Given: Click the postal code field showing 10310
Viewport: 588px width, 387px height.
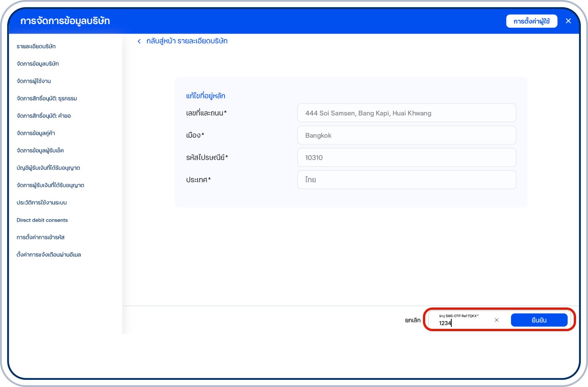Looking at the screenshot, I should click(406, 157).
